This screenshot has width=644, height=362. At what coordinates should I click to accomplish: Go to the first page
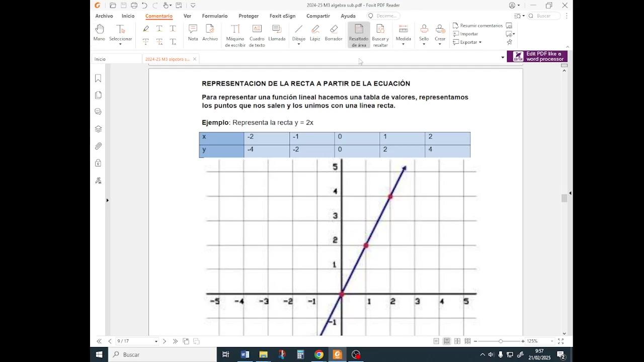point(99,341)
